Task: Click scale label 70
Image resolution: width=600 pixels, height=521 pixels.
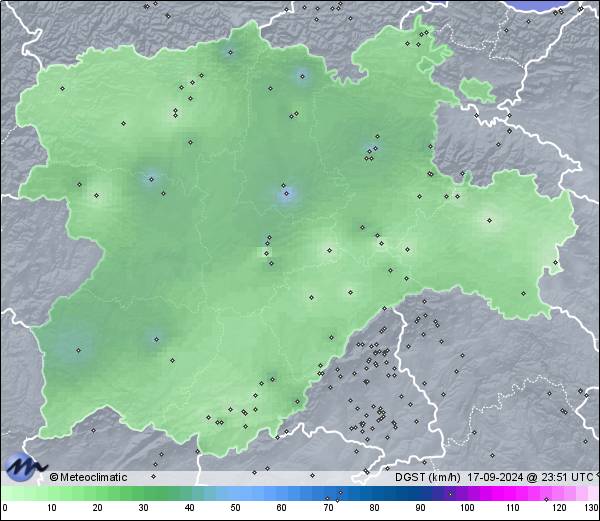Action: click(x=328, y=508)
